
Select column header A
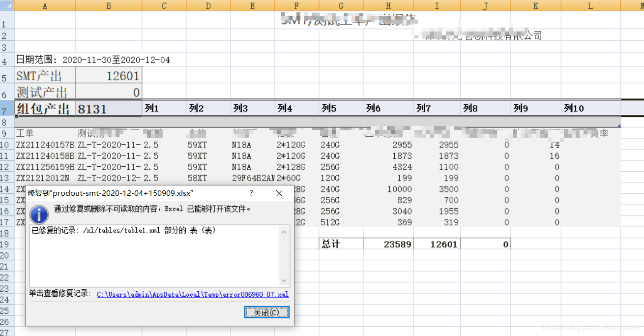(x=45, y=6)
